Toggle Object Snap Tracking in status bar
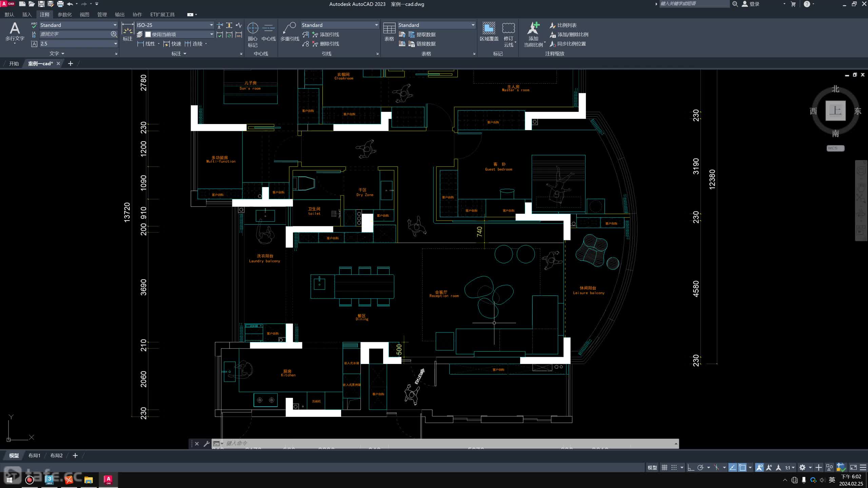868x488 pixels. click(733, 468)
